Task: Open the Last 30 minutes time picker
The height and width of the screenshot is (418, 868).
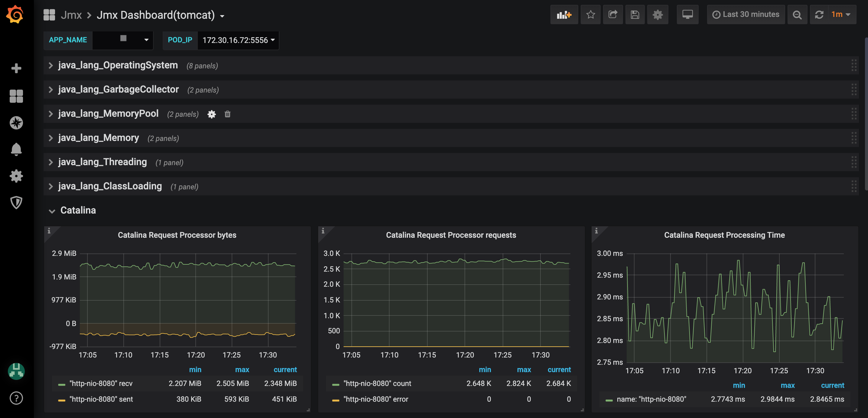Action: [x=746, y=15]
